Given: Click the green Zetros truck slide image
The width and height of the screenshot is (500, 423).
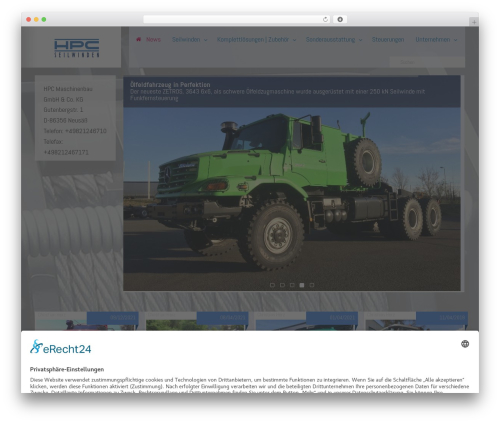Looking at the screenshot, I should tap(292, 199).
